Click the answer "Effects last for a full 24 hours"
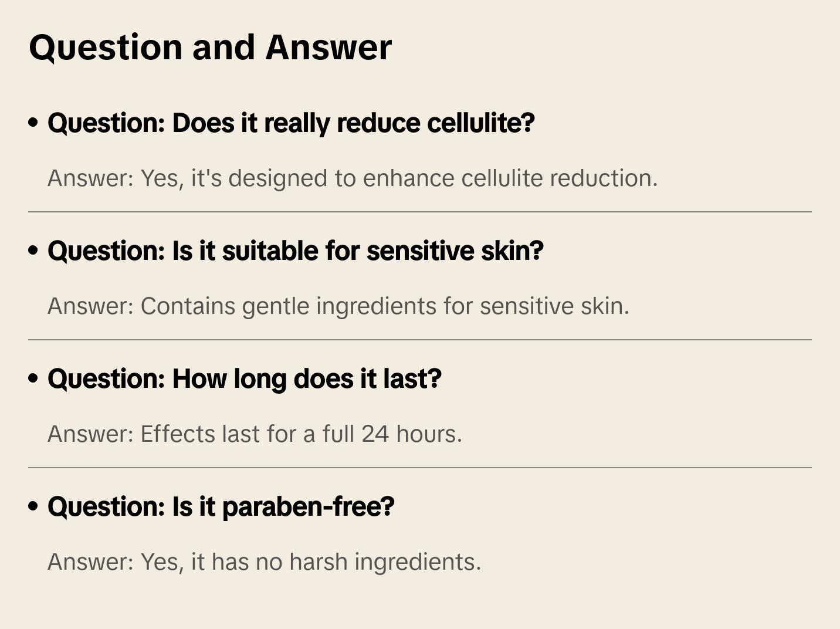Image resolution: width=840 pixels, height=629 pixels. click(x=255, y=434)
